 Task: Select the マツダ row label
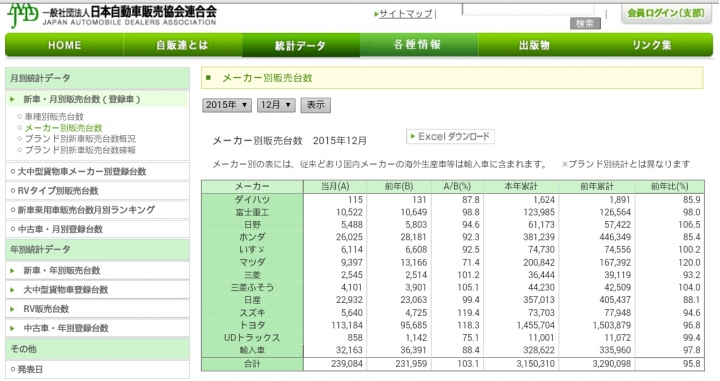[252, 263]
